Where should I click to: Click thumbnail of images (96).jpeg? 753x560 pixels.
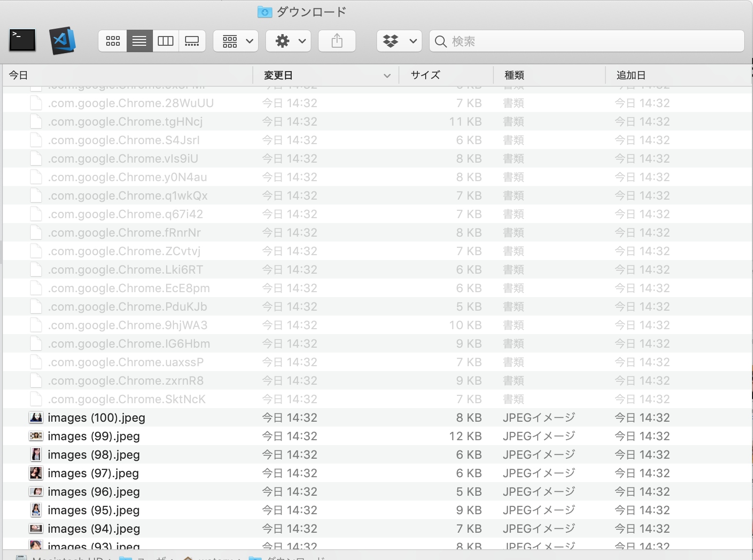[x=36, y=491]
